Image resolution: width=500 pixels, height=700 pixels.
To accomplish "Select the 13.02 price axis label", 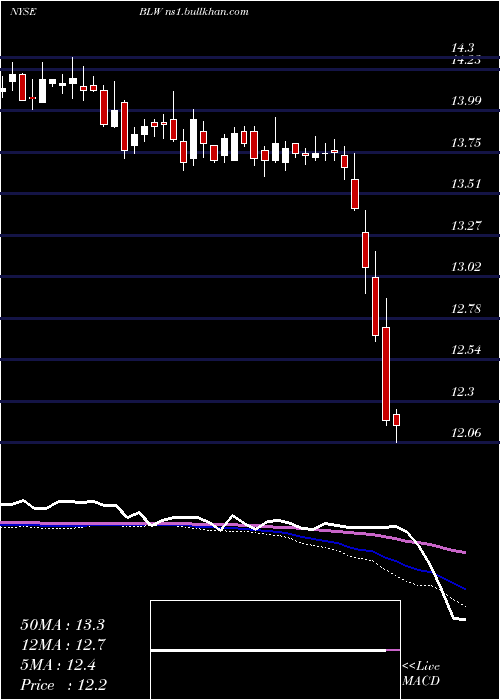I will [467, 267].
